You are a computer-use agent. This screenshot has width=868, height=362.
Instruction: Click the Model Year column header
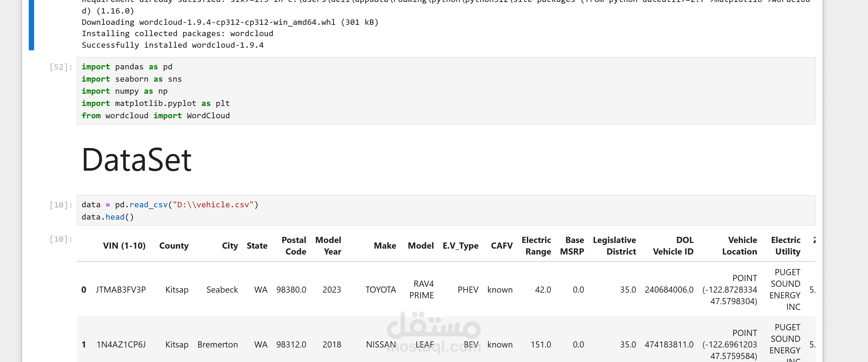328,246
